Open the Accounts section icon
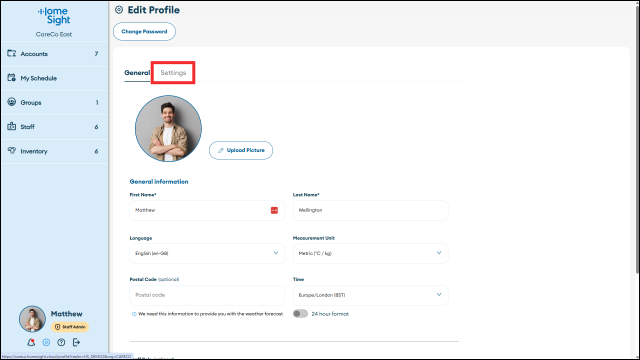Image resolution: width=640 pixels, height=360 pixels. 12,53
